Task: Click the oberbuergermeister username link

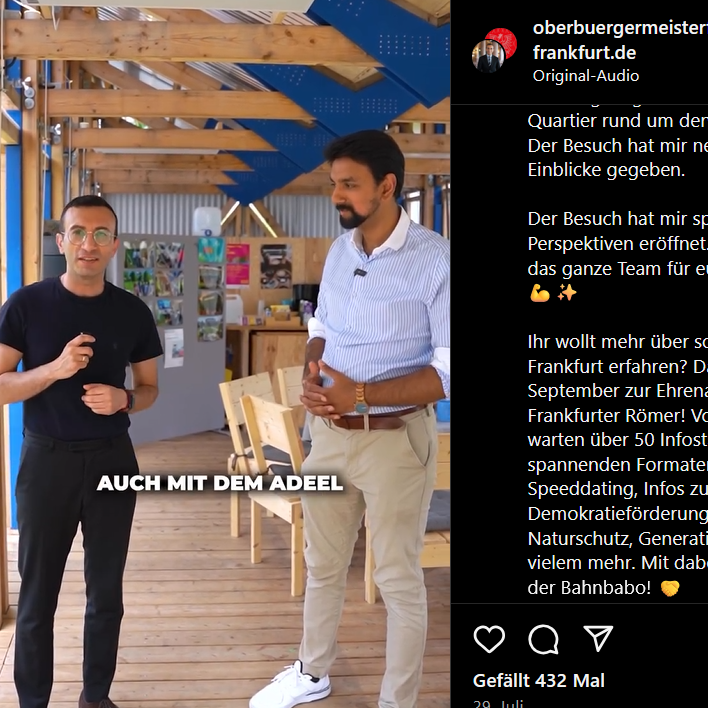Action: 620,28
